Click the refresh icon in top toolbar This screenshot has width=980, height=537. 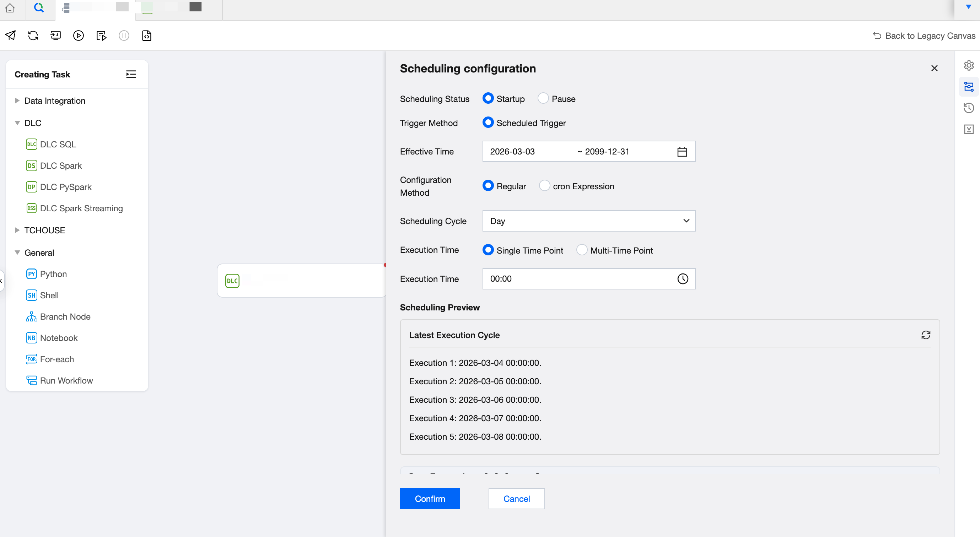33,36
